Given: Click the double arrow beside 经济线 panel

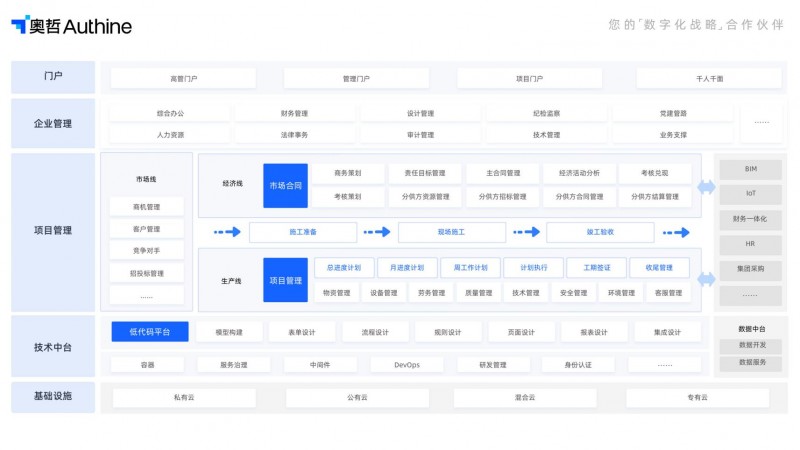Looking at the screenshot, I should (706, 187).
